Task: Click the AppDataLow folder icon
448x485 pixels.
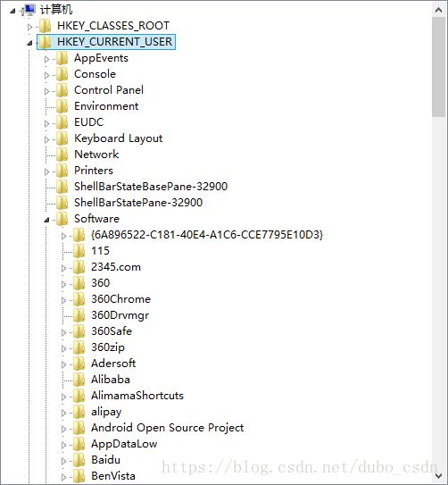Action: coord(79,444)
